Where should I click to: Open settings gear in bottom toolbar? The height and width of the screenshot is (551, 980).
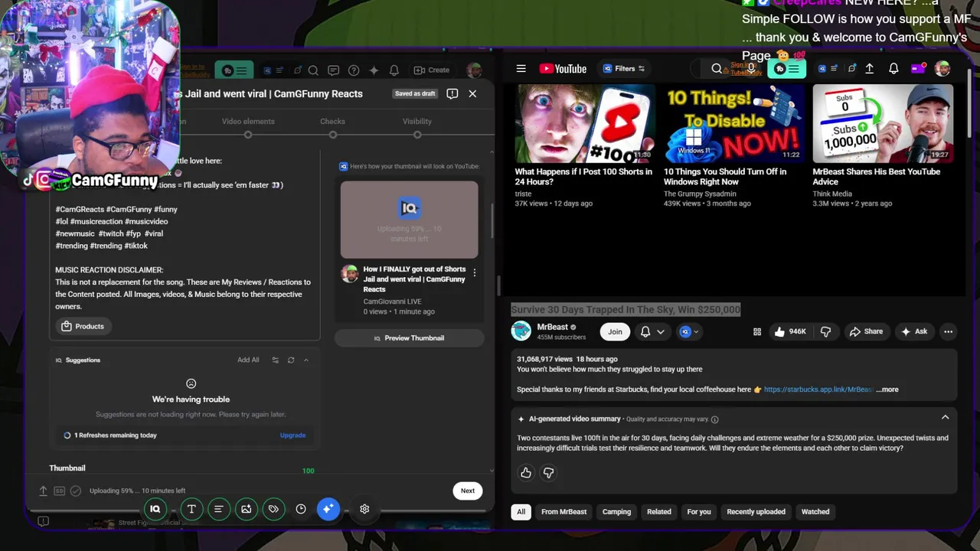[364, 509]
